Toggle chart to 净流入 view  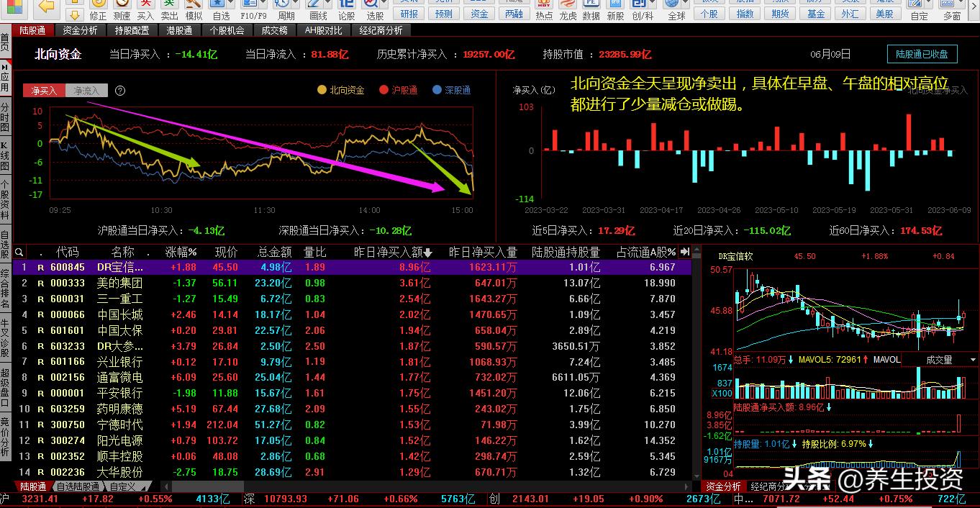tap(86, 91)
